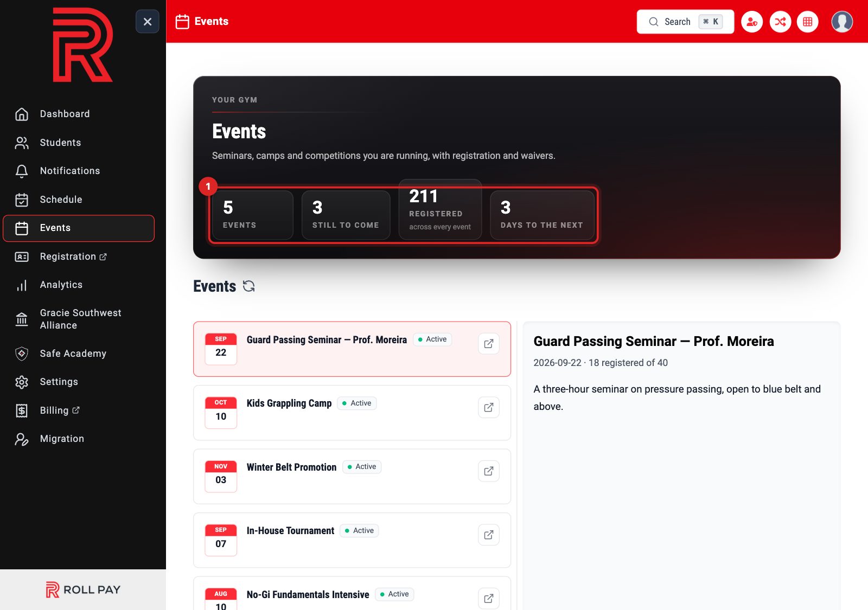The width and height of the screenshot is (868, 610).
Task: Click the OCT 10 date badge
Action: [x=221, y=413]
